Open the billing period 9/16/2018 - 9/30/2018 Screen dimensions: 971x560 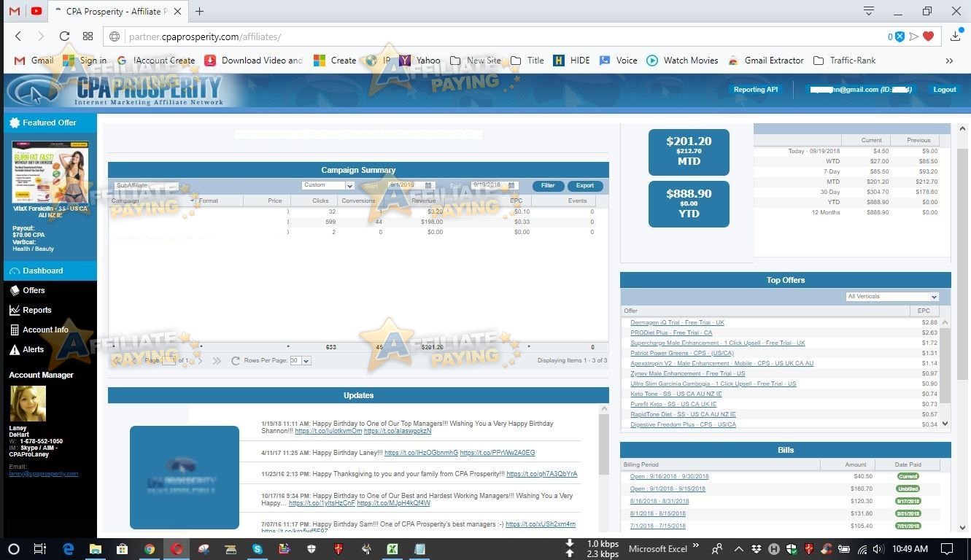[669, 476]
